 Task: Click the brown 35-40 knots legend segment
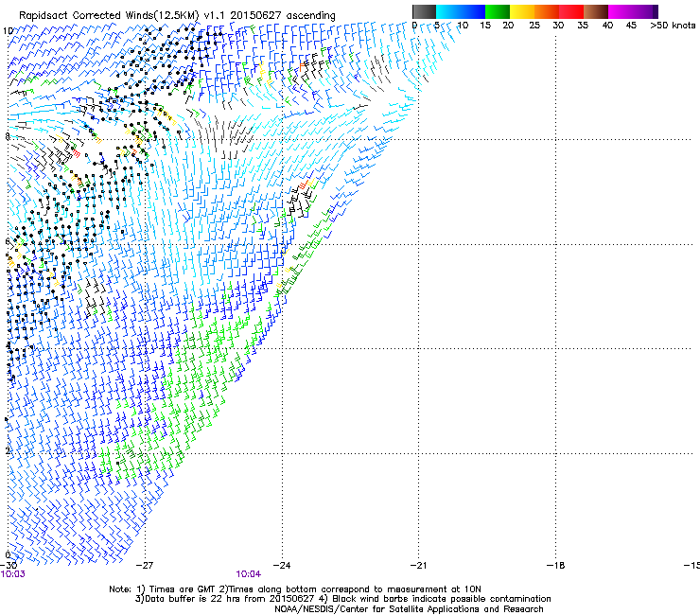click(596, 11)
